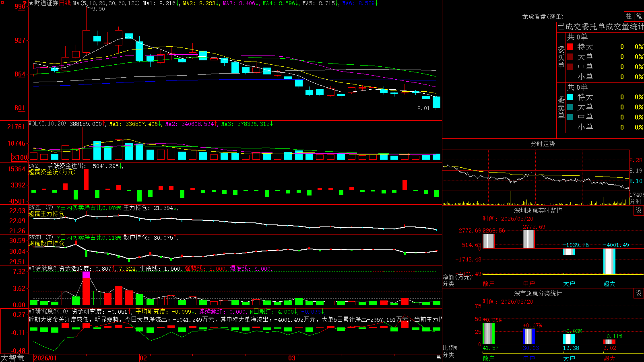Open 设 settings for 深圳超赢实时监控
The height and width of the screenshot is (362, 644).
(x=639, y=210)
